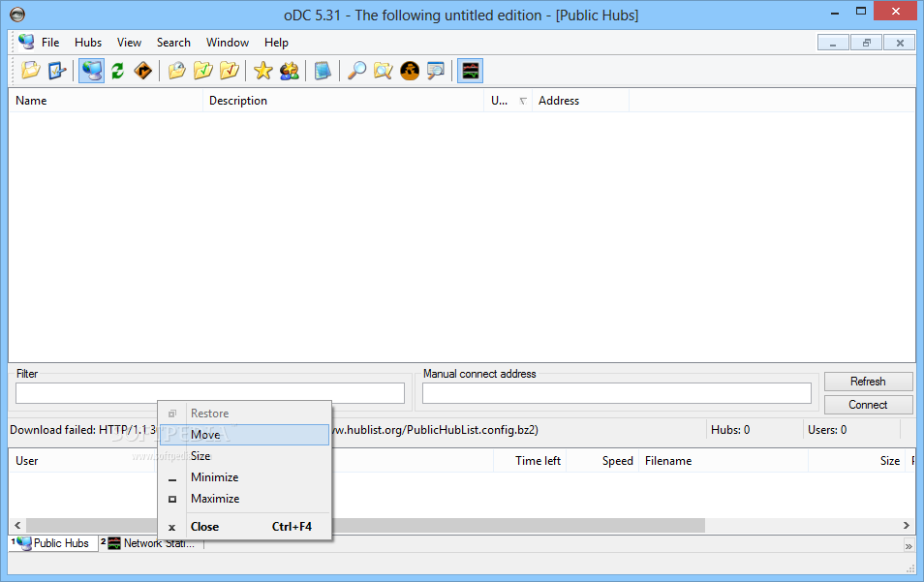Click the horizontal scrollbar right arrow
Screen dimensions: 924x582
907,525
